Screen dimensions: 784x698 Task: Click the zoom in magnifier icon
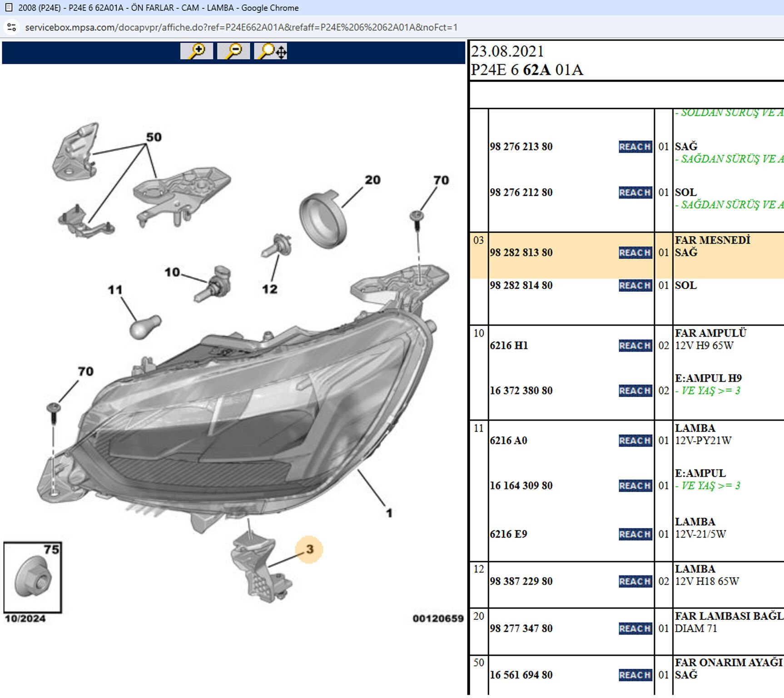pos(197,51)
